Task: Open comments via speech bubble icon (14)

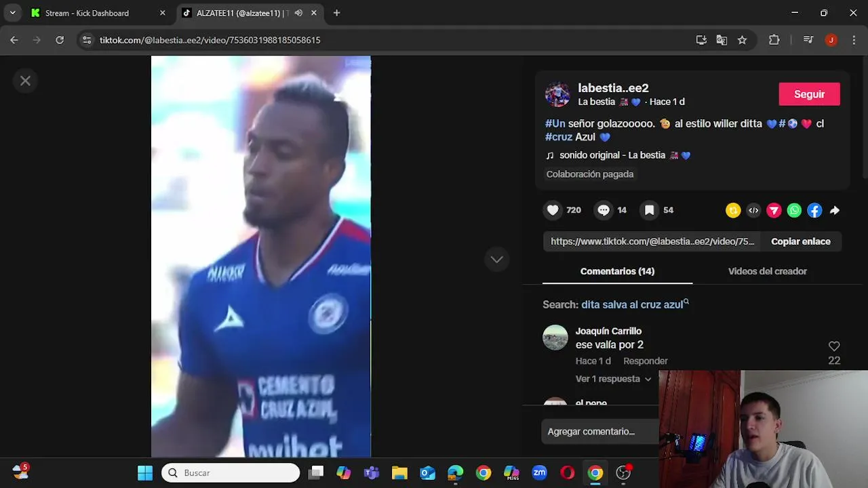Action: (604, 210)
